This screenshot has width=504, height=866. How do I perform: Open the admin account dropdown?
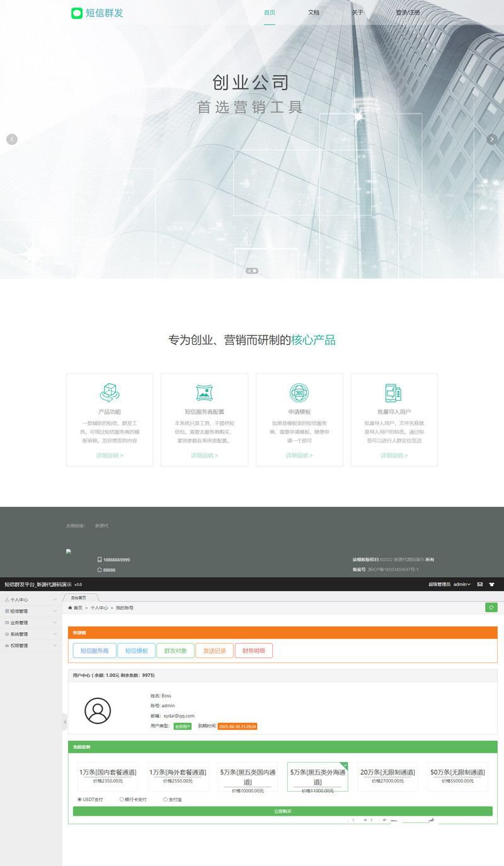coord(461,584)
